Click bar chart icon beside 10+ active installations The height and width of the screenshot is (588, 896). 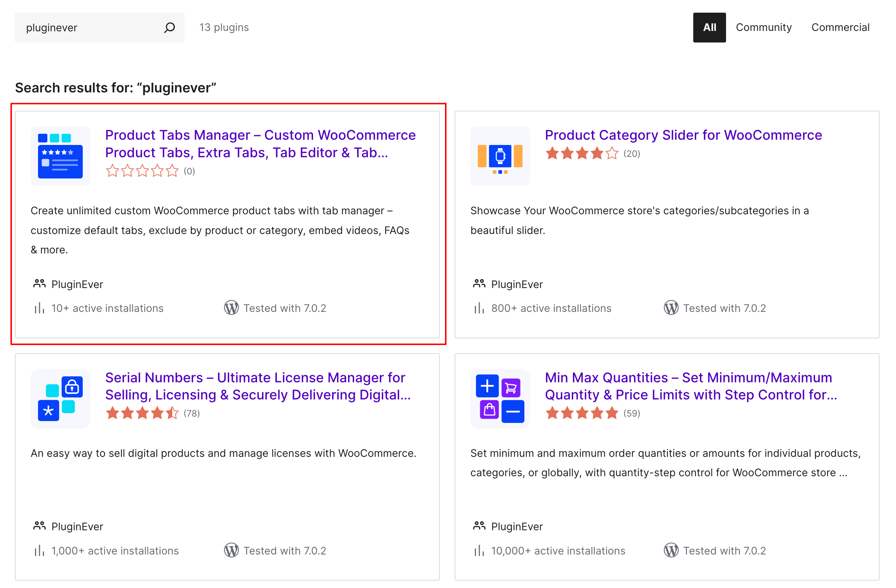tap(40, 308)
